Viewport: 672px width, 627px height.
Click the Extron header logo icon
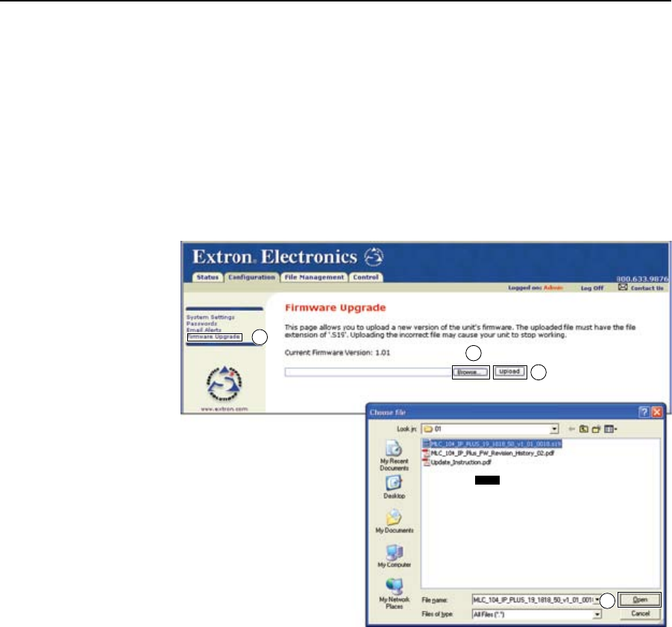pos(374,256)
